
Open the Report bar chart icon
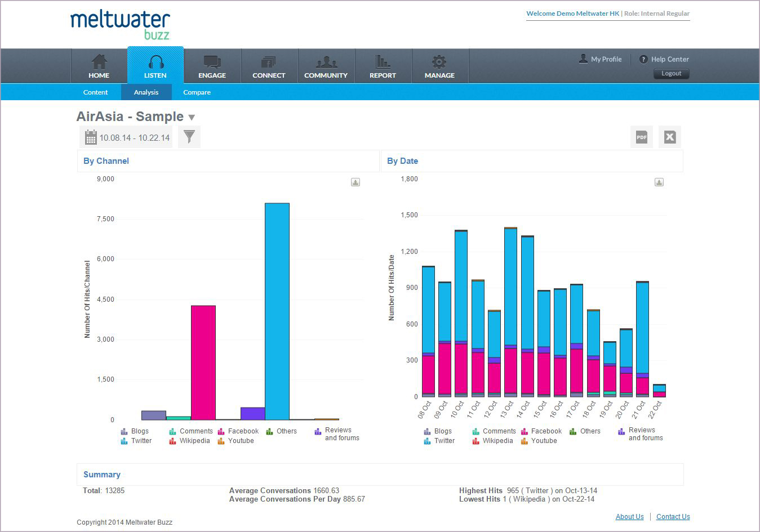click(383, 62)
